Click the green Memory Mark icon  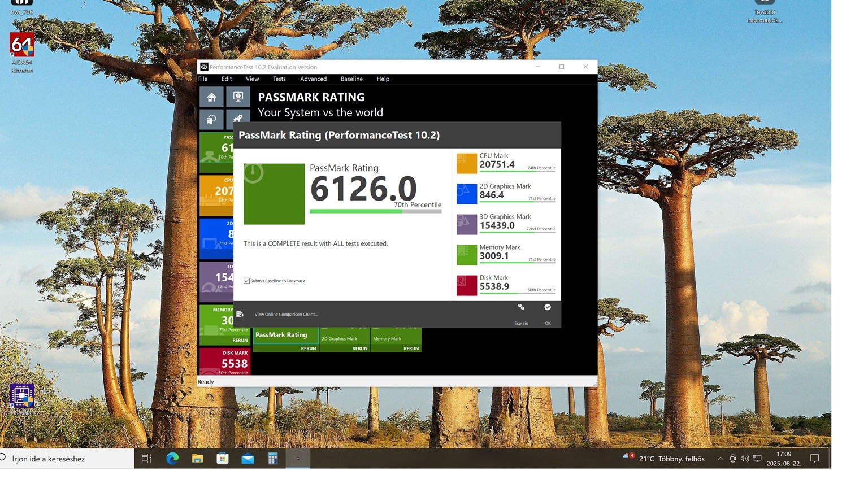point(467,255)
